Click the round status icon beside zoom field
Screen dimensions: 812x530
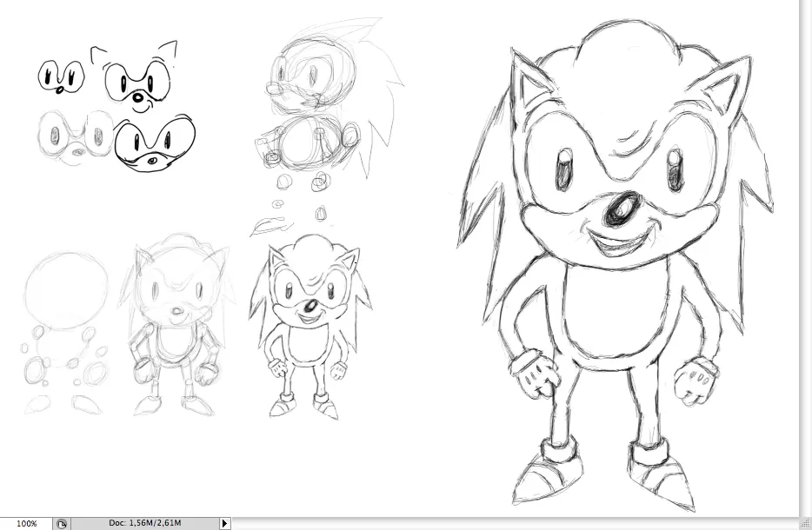[x=62, y=524]
